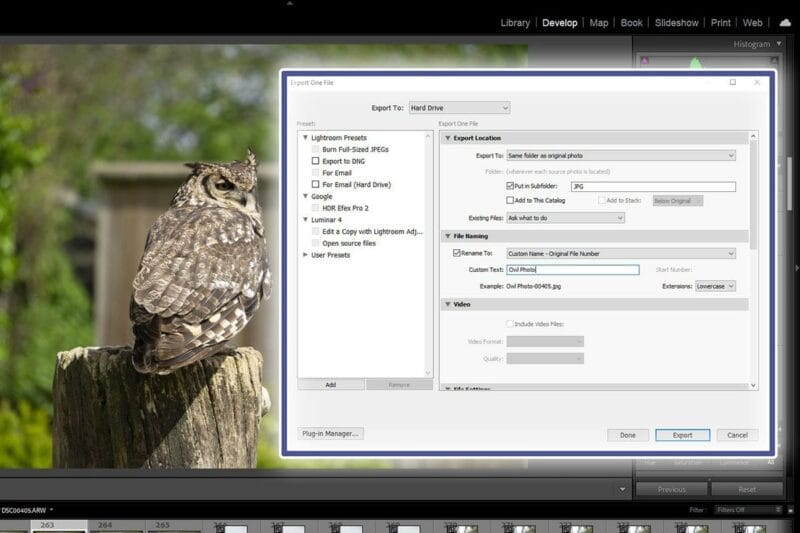Check the Open source files preset

pyautogui.click(x=315, y=243)
